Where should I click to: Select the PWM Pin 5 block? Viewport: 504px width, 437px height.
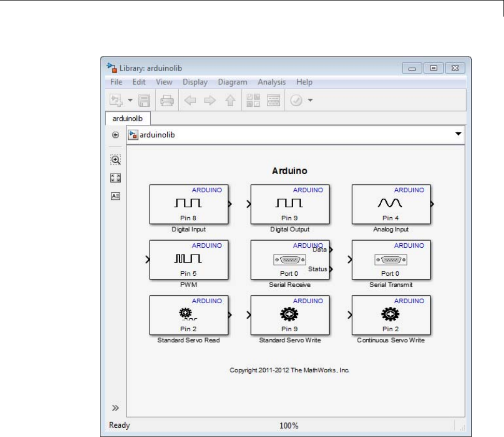coord(189,260)
